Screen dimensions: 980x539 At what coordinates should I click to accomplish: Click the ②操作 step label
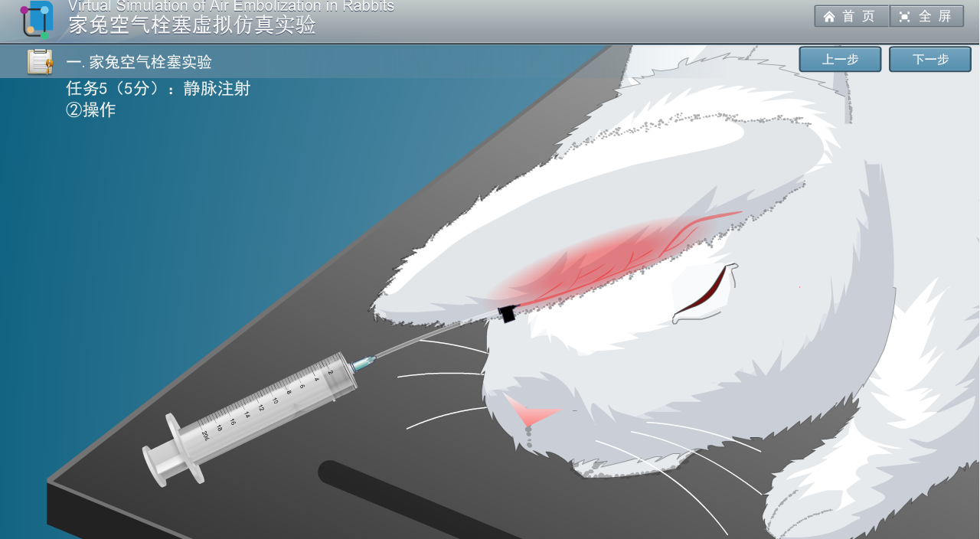90,109
